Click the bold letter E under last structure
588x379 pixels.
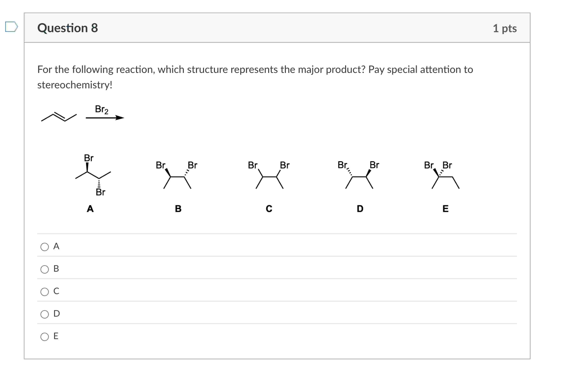point(445,209)
